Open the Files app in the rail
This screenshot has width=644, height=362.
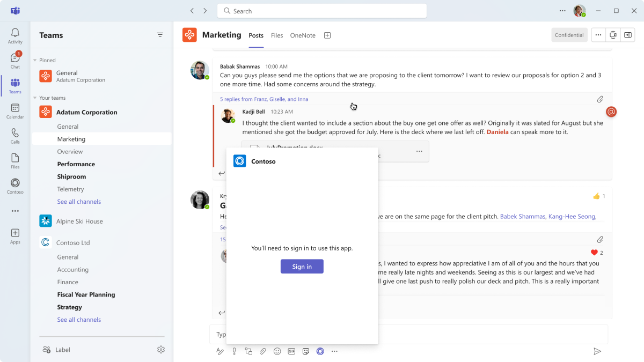15,161
